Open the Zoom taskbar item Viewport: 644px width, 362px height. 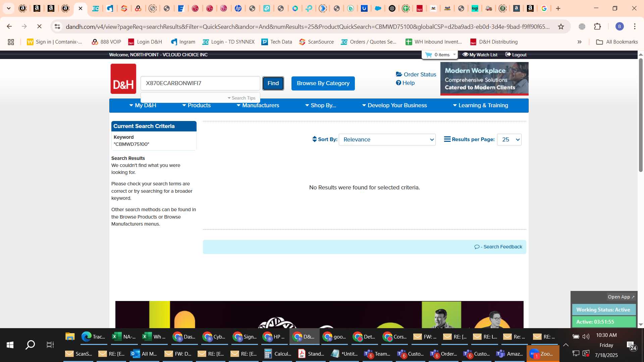click(x=542, y=354)
